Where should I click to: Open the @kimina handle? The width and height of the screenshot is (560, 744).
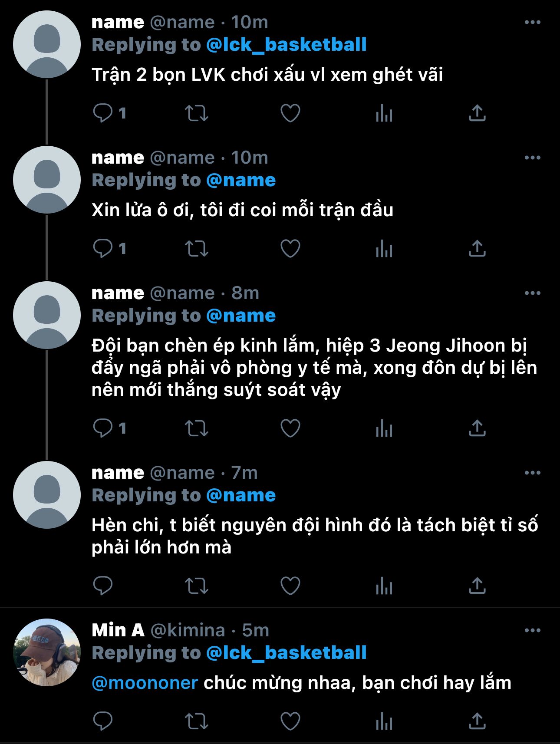tap(188, 630)
